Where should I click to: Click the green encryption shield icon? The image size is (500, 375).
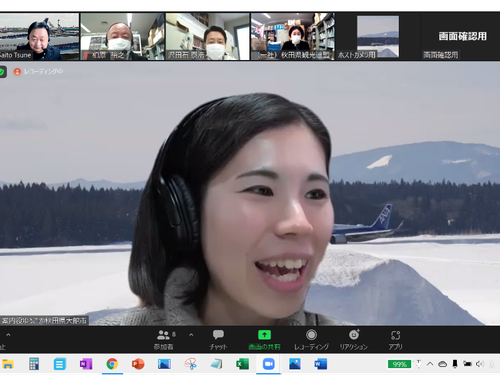[x=2, y=72]
